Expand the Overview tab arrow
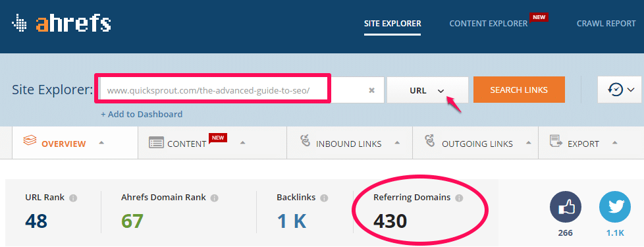The image size is (644, 247). pyautogui.click(x=101, y=143)
